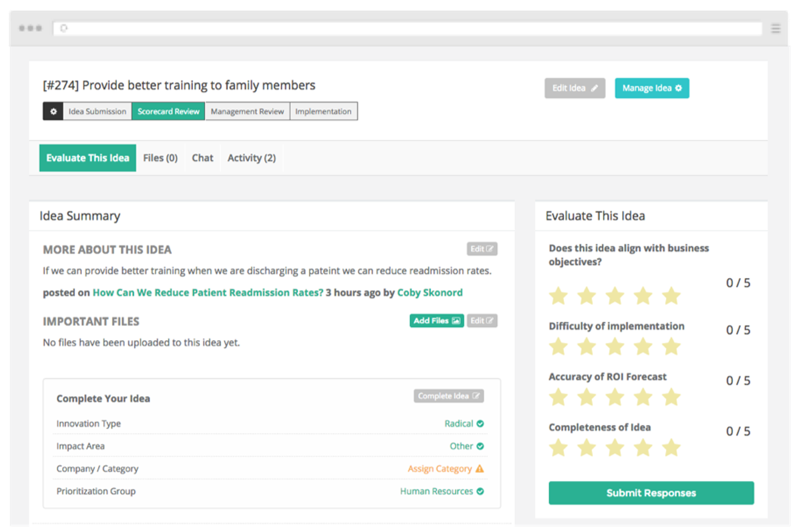
Task: Mark Completeness of Idea five stars
Action: coord(671,448)
